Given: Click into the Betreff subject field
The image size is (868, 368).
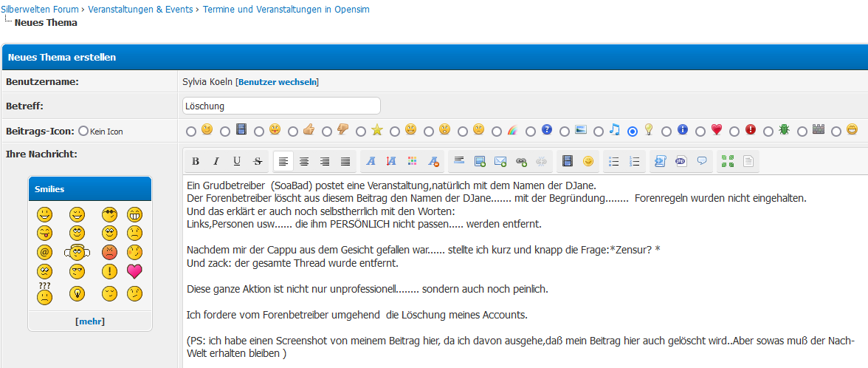Looking at the screenshot, I should [281, 106].
